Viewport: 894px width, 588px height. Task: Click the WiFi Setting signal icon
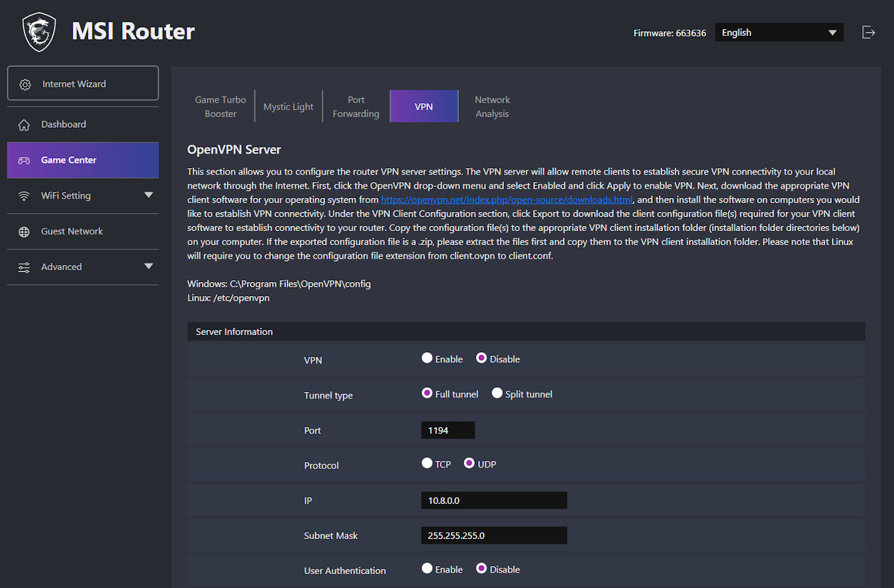25,196
